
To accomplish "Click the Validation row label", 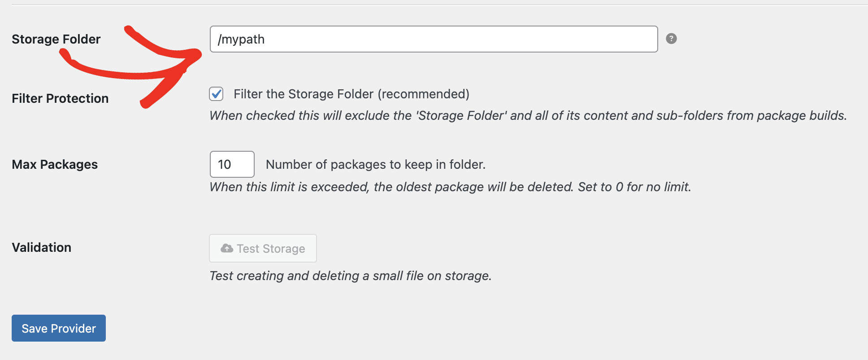I will 42,247.
